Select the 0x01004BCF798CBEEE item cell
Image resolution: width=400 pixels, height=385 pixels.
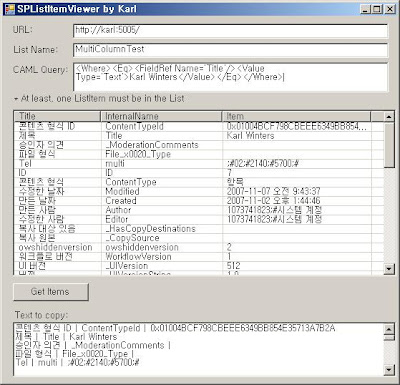pos(297,126)
